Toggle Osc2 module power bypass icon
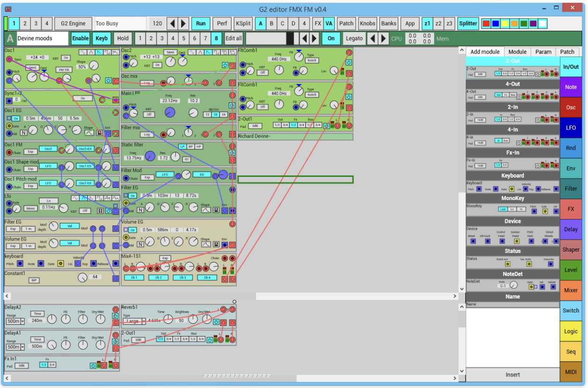Image resolution: width=588 pixels, height=388 pixels. (225, 66)
